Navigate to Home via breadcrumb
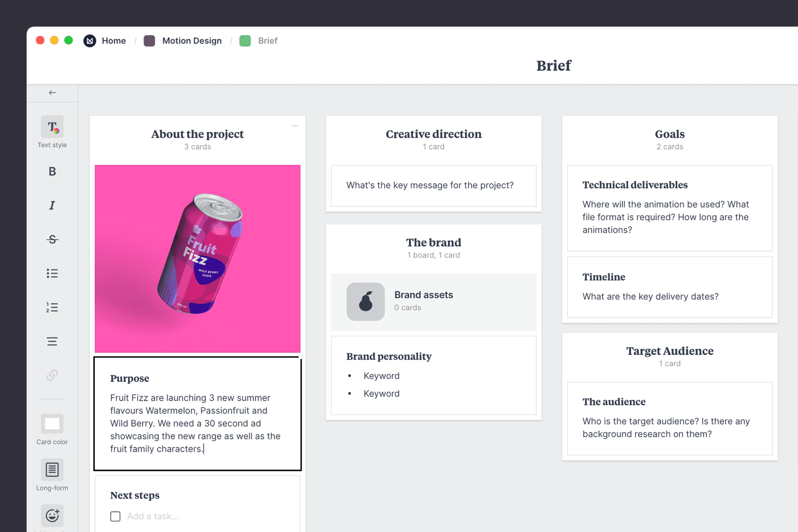Viewport: 798px width, 532px height. 114,40
